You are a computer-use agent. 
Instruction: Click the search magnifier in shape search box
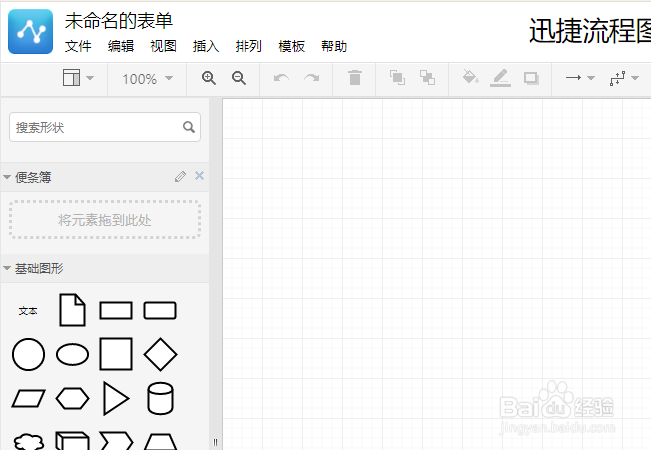point(189,127)
